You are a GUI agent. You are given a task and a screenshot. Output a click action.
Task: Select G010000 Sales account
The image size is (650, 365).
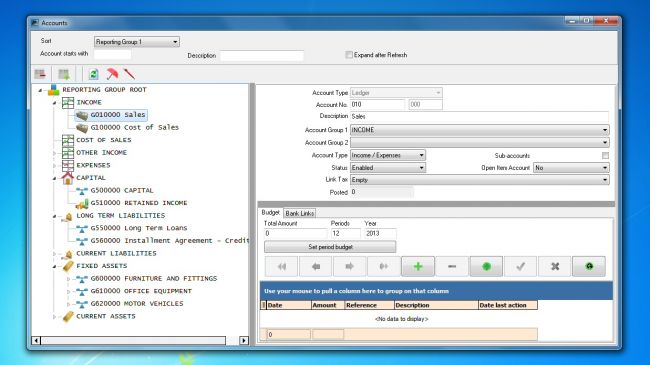click(118, 114)
